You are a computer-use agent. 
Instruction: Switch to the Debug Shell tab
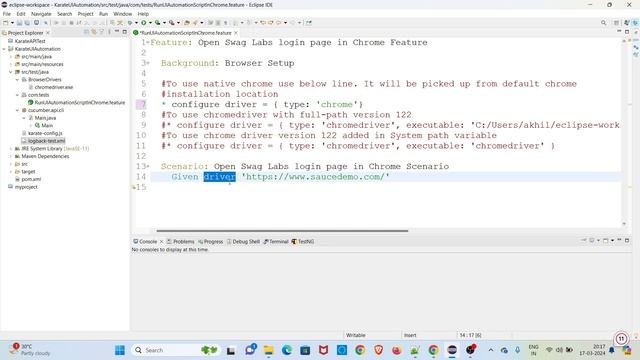243,242
